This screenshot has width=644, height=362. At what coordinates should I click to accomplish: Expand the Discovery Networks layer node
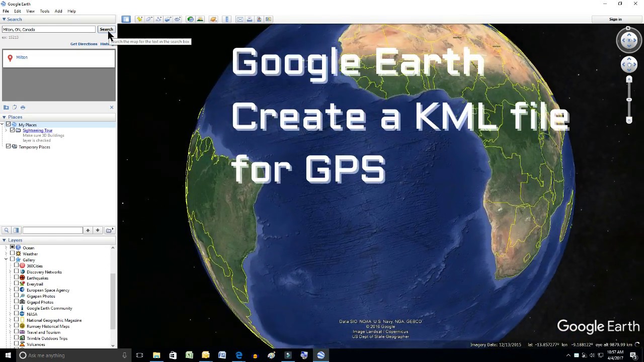10,272
